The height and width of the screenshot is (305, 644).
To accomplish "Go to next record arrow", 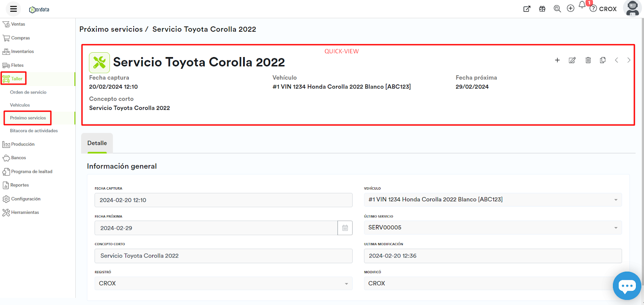I will pyautogui.click(x=629, y=60).
